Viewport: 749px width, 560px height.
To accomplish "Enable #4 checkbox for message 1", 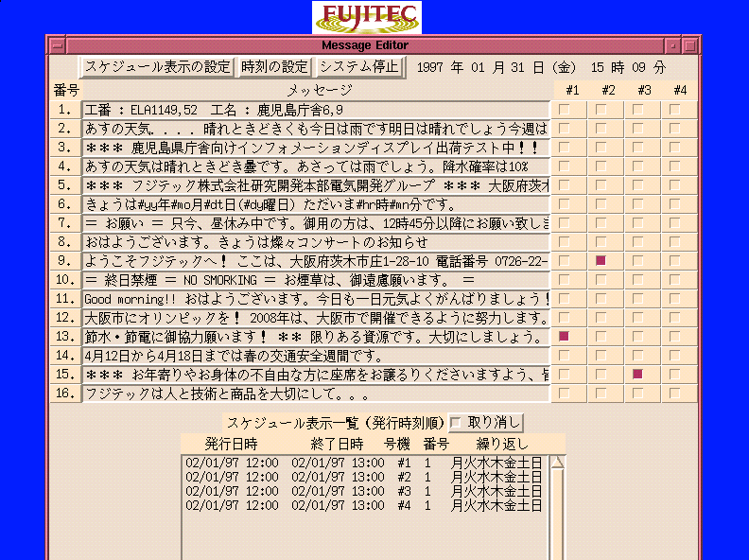I will [674, 109].
